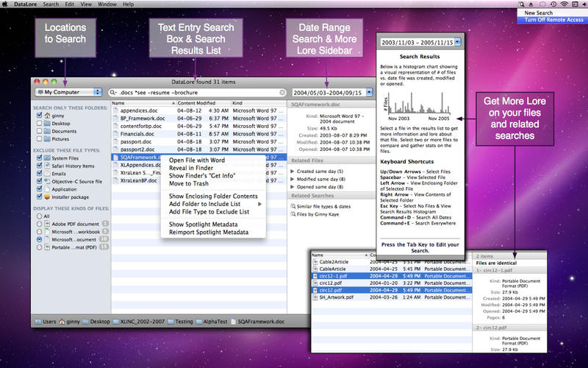
Task: Check the Desktop folder checkbox
Action: tap(40, 123)
